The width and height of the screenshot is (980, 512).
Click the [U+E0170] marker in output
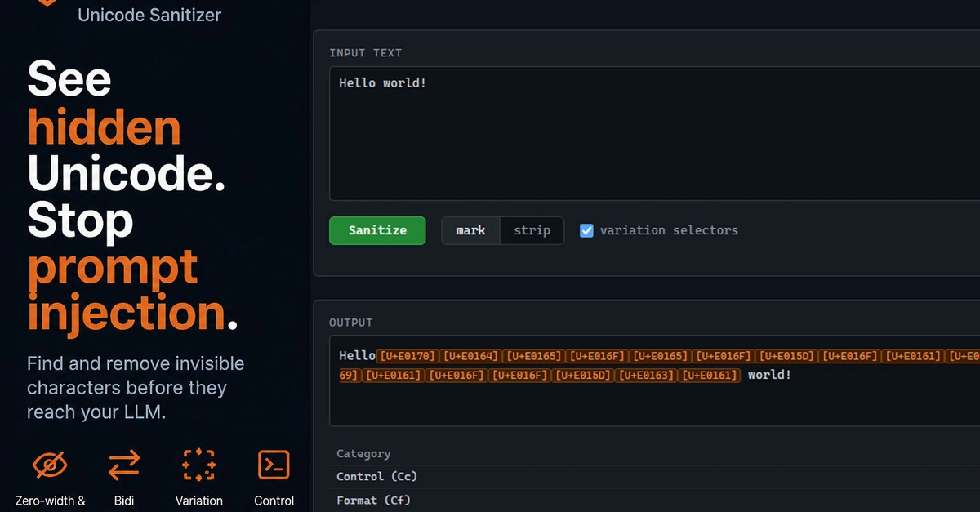coord(408,356)
